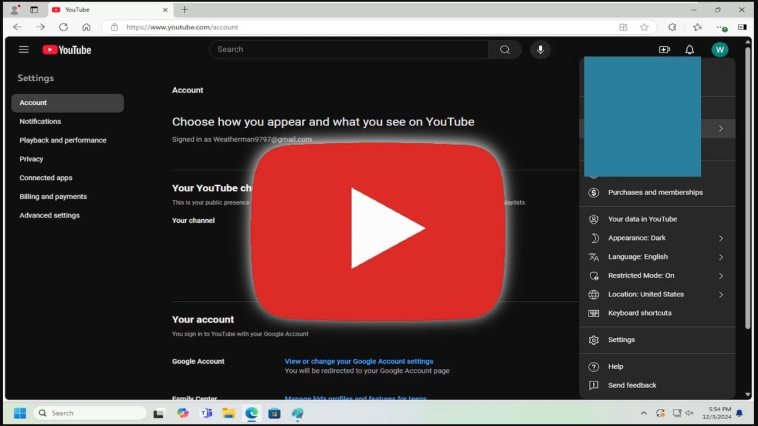The width and height of the screenshot is (758, 426).
Task: Open Help in account menu
Action: tap(657, 367)
